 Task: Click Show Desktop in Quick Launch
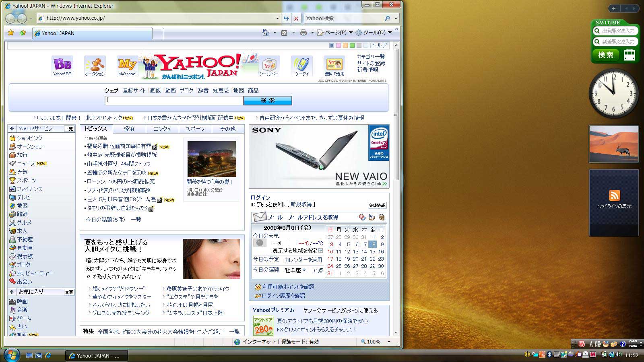pos(29,356)
